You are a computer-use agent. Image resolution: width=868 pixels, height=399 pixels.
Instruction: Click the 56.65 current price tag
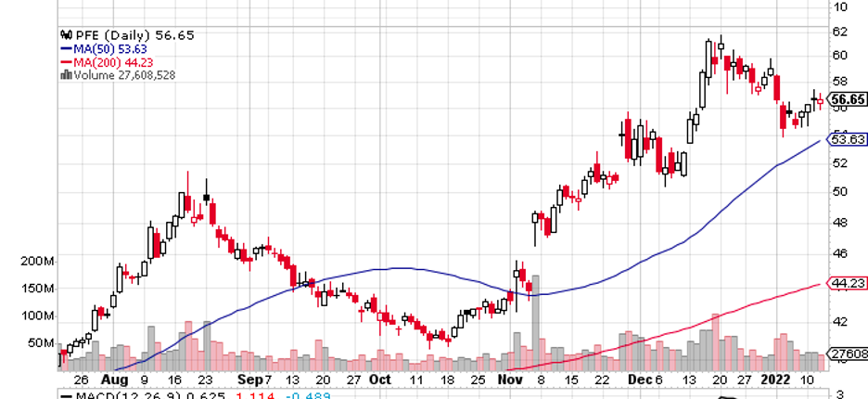point(848,99)
